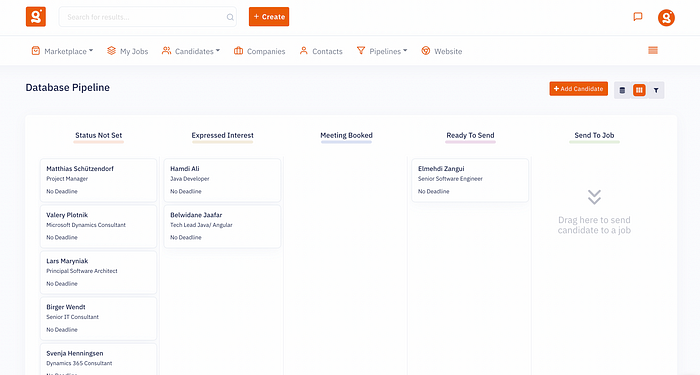
Task: Click 'Drag here to send candidate' text
Action: (x=594, y=225)
